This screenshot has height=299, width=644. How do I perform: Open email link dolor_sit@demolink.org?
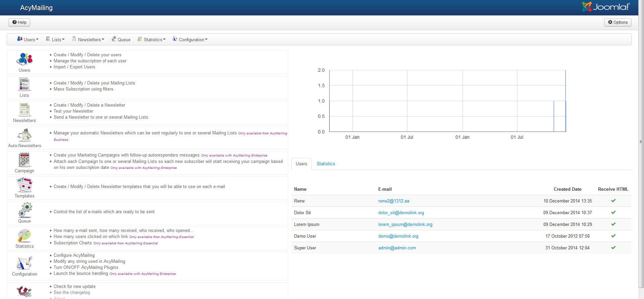[x=401, y=213]
